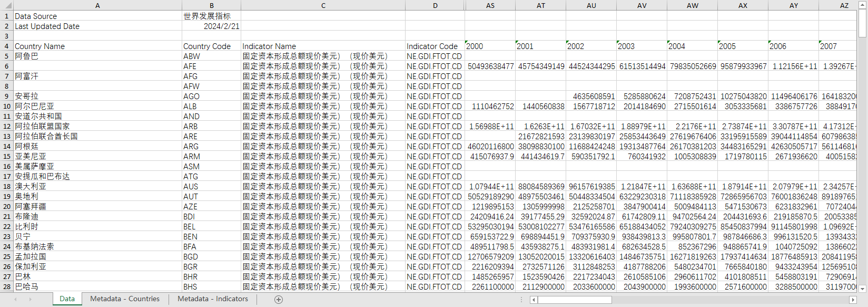Click the vertical scrollbar down arrow

tap(862, 289)
